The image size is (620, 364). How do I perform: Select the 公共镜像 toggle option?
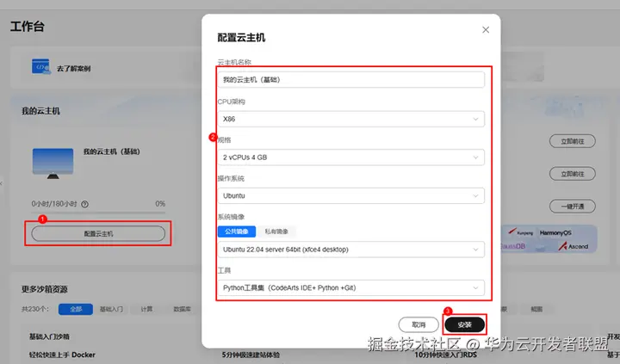[x=237, y=231]
